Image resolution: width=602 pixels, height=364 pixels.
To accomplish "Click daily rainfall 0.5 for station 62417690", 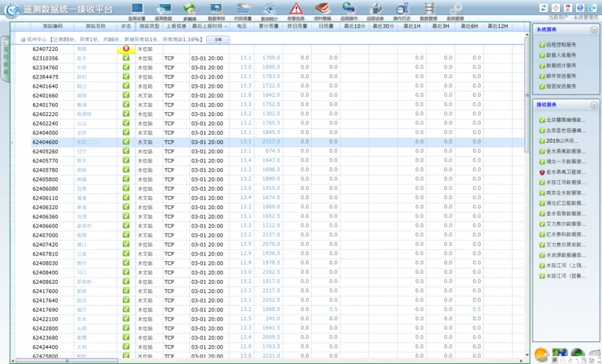I will point(333,309).
